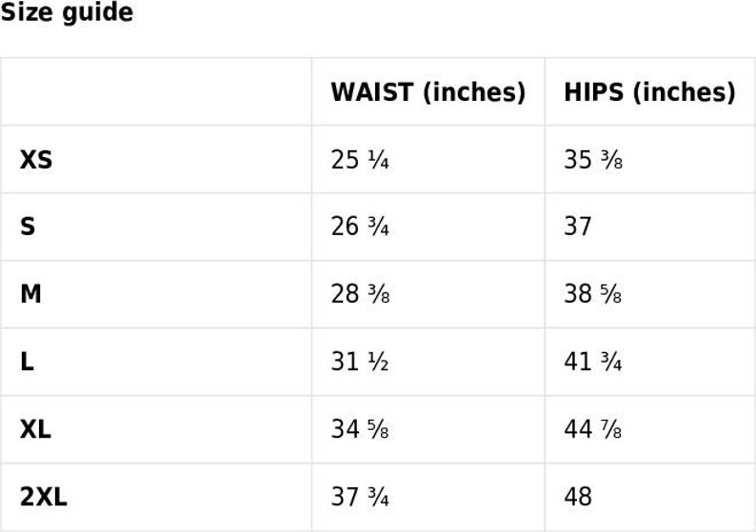Click the M size row label

point(30,294)
